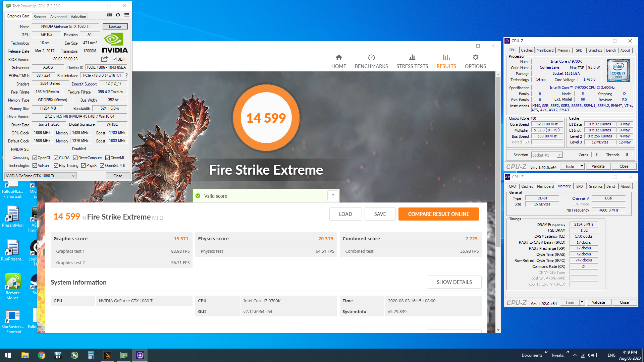Screen dimensions: 644x362
Task: Switch to GPU-Z taskbar icon
Action: [x=124, y=355]
